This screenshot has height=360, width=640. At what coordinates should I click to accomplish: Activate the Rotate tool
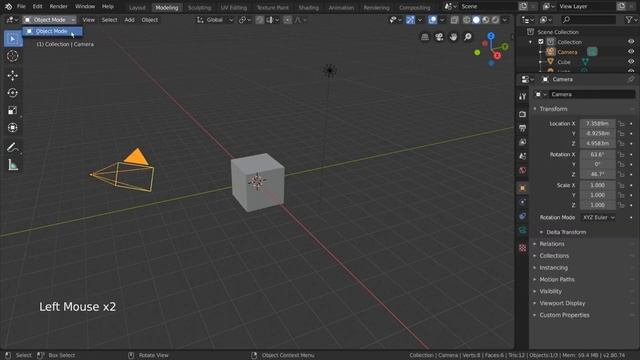13,93
